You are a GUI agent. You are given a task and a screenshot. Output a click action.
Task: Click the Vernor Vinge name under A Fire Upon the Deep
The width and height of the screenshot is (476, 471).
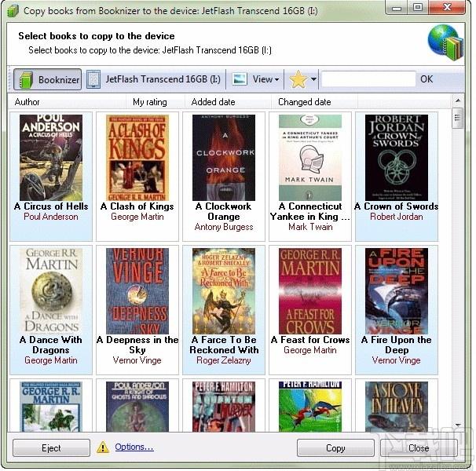coord(397,360)
